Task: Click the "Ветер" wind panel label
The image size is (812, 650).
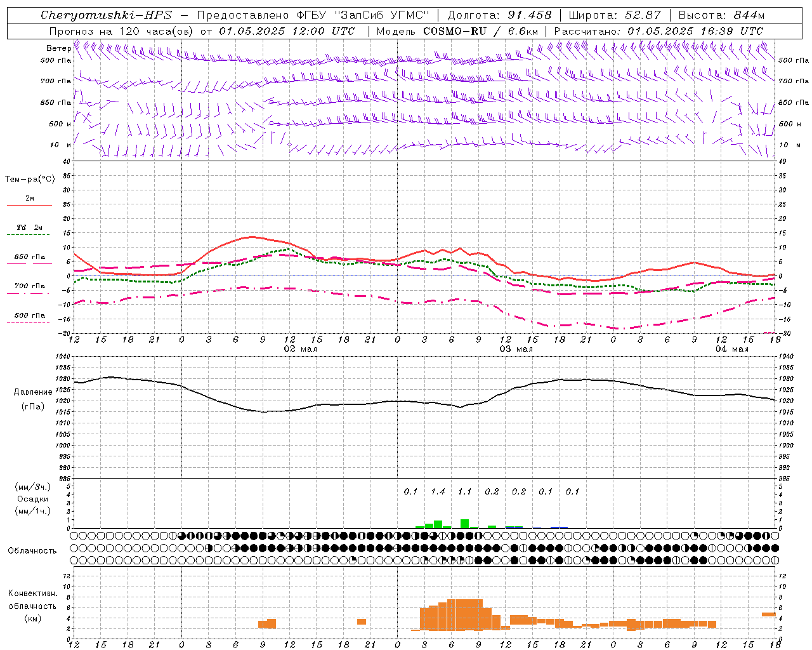Action: point(58,48)
